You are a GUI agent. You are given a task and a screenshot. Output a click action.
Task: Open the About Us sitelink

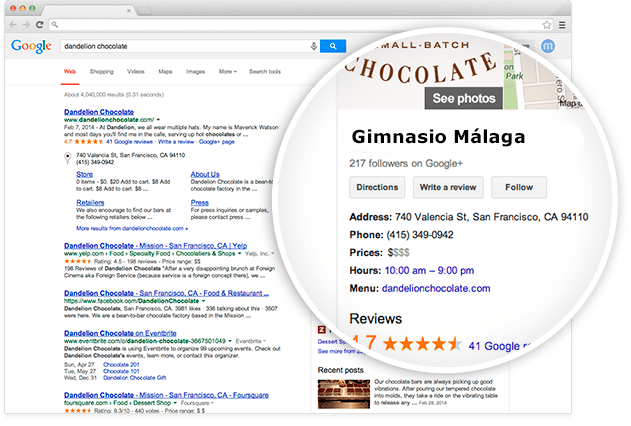coord(205,174)
